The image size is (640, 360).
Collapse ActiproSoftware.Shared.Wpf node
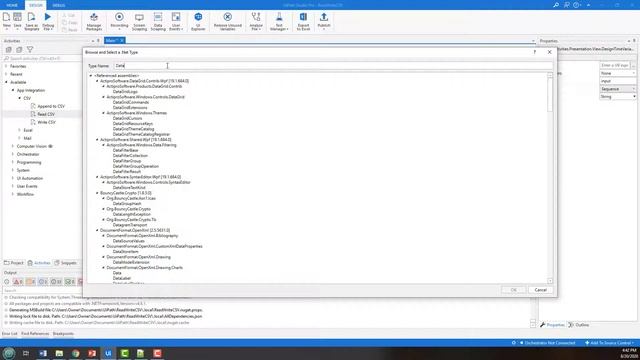97,140
